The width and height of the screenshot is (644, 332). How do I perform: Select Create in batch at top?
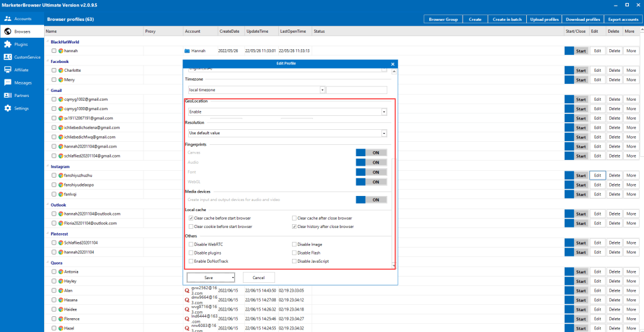[x=507, y=19]
